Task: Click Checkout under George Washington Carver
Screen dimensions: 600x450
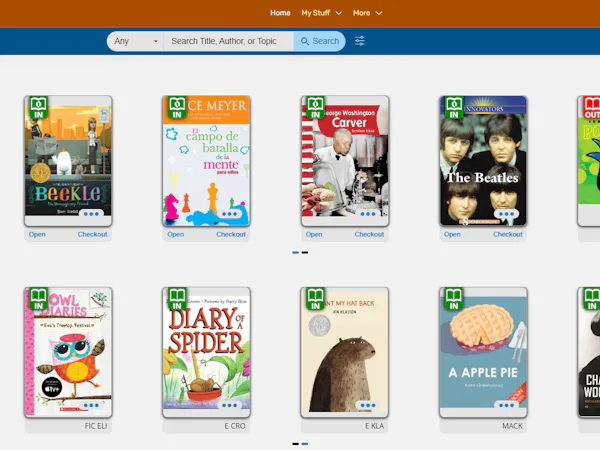Action: 369,234
